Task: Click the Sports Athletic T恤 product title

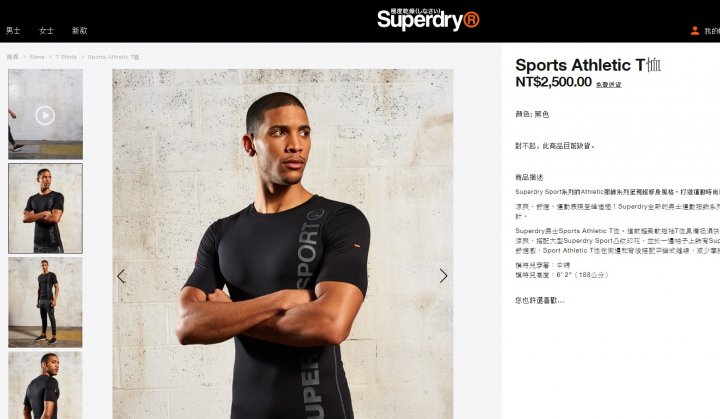Action: (588, 65)
